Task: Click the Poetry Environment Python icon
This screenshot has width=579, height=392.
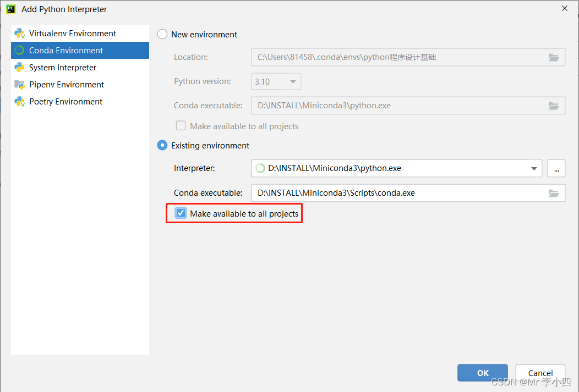Action: coord(20,102)
